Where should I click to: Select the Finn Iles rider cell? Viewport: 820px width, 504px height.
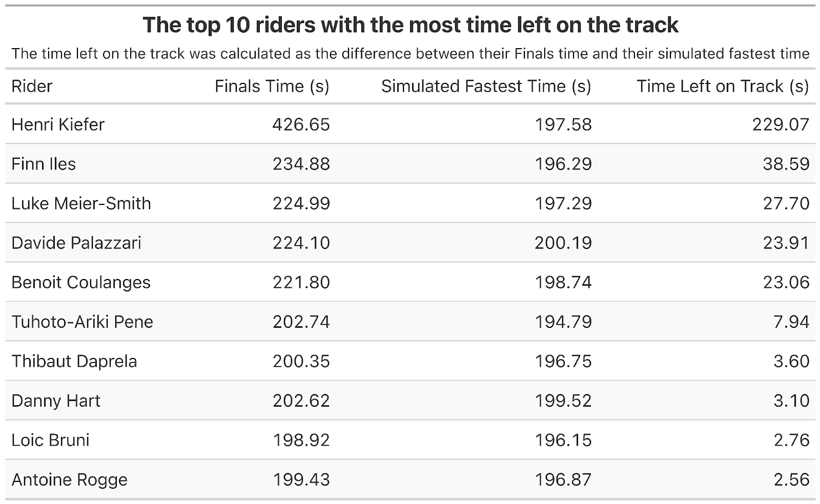coord(44,164)
